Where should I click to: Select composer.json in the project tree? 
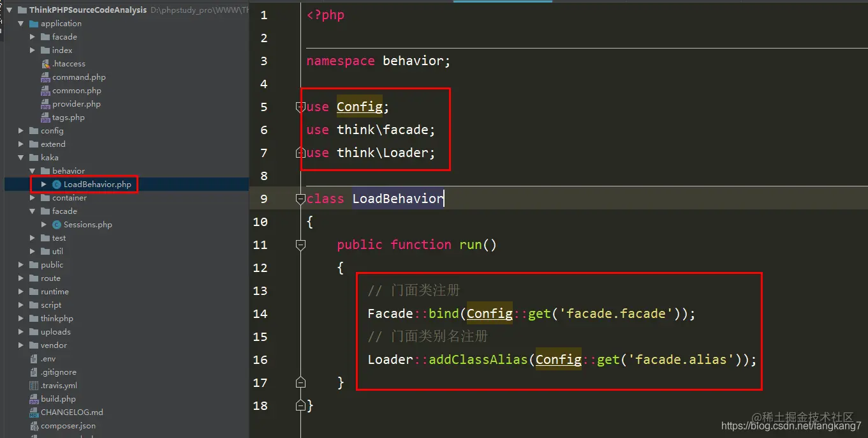coord(68,426)
